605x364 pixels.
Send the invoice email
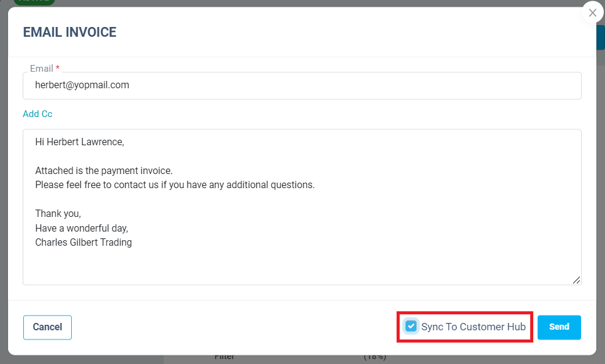pos(559,327)
